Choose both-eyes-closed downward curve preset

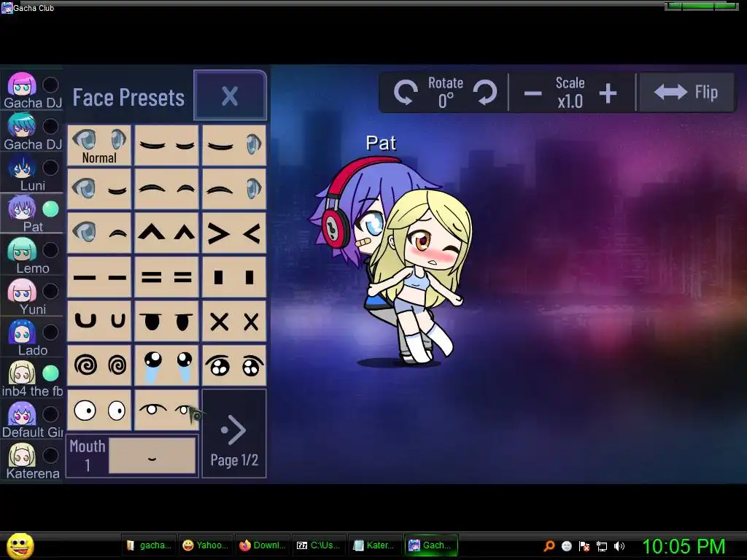167,145
